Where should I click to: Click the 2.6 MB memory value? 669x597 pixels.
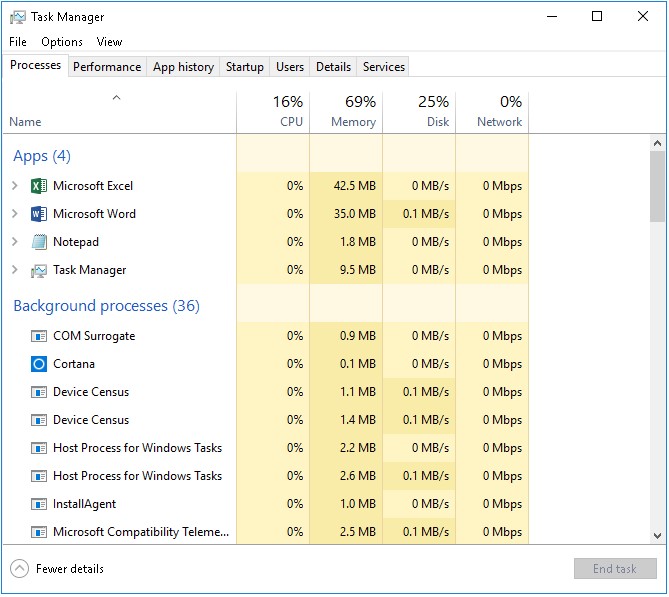coord(358,476)
